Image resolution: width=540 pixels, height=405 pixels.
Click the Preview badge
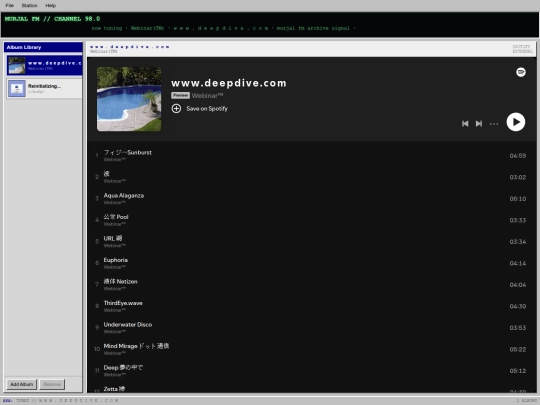pos(180,95)
